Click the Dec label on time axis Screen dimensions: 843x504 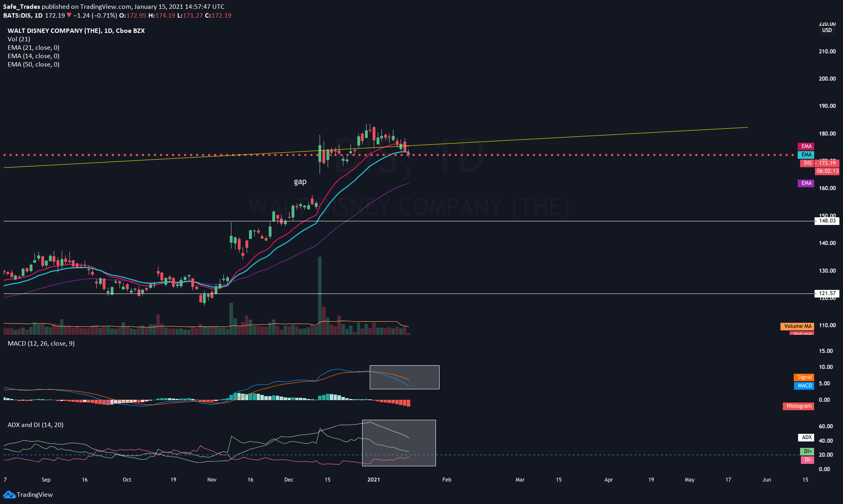tap(289, 480)
